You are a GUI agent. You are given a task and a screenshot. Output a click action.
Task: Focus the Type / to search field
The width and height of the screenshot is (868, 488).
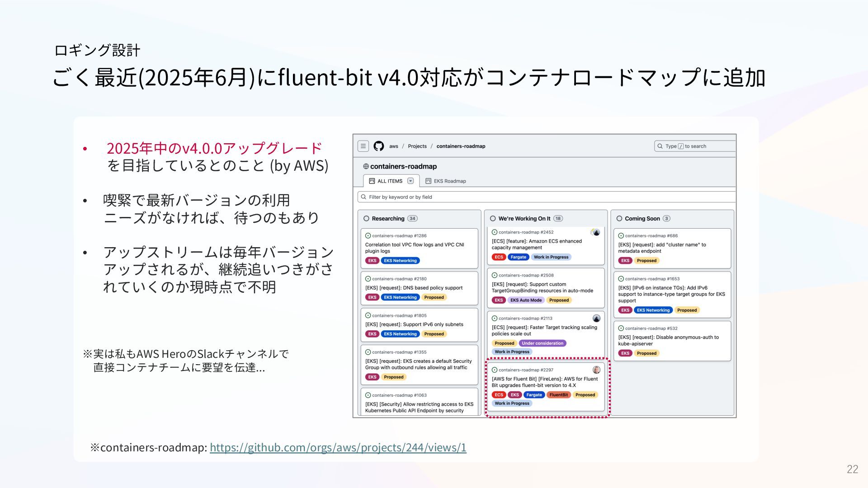[695, 146]
